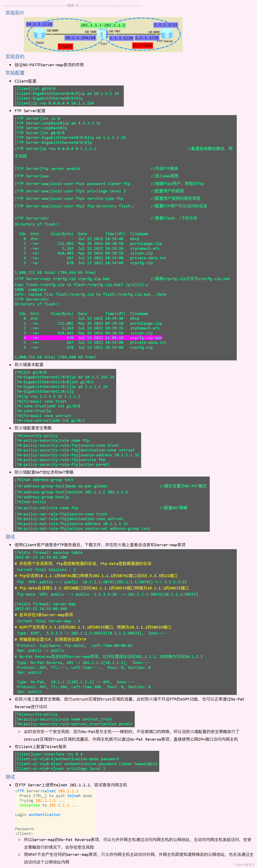Click the Connected to 202.1.1.1 line

49,805
